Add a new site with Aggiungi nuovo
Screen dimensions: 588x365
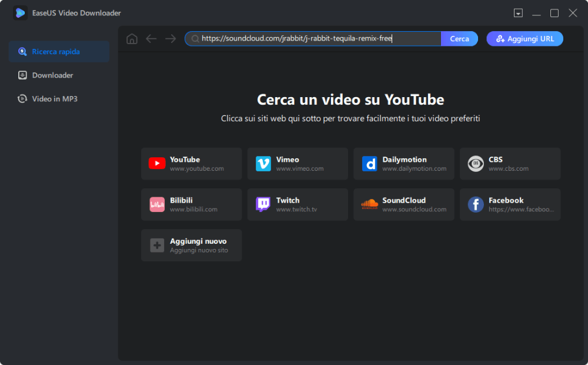coord(191,245)
